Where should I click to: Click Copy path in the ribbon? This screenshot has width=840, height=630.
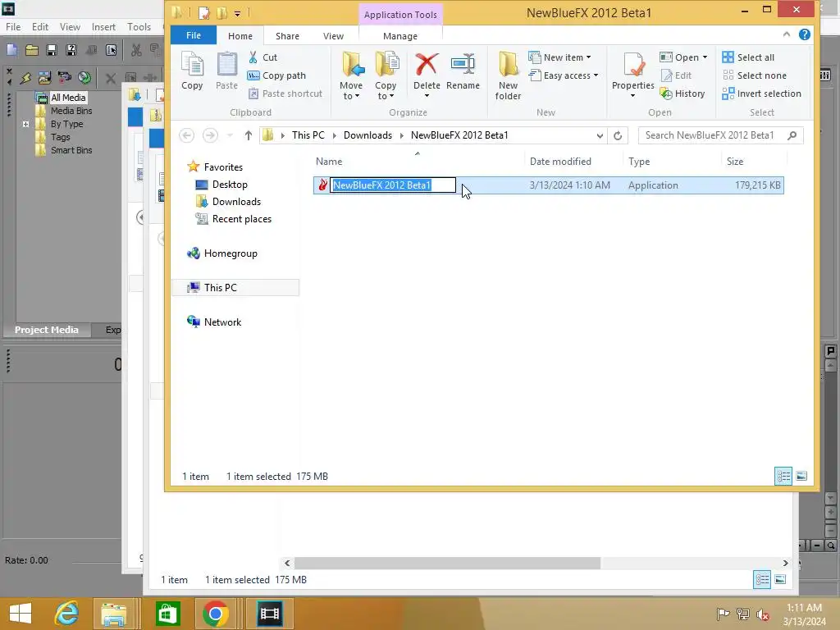(276, 75)
